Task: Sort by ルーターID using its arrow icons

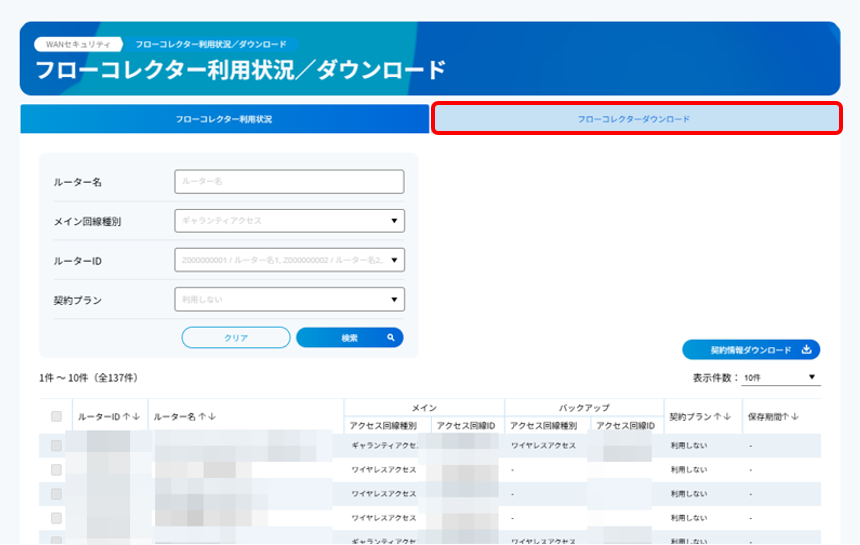Action: coord(132,416)
